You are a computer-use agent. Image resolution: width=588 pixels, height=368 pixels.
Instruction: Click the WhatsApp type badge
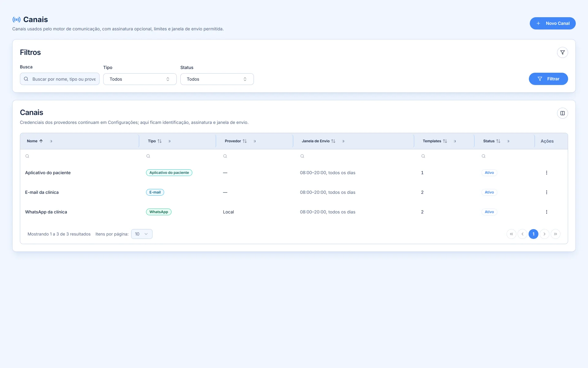point(159,212)
